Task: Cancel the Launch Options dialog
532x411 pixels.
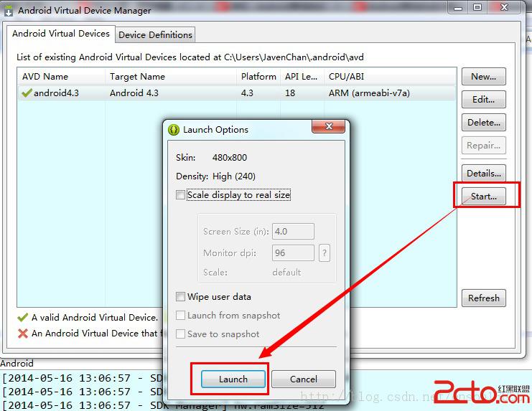Action: [303, 379]
